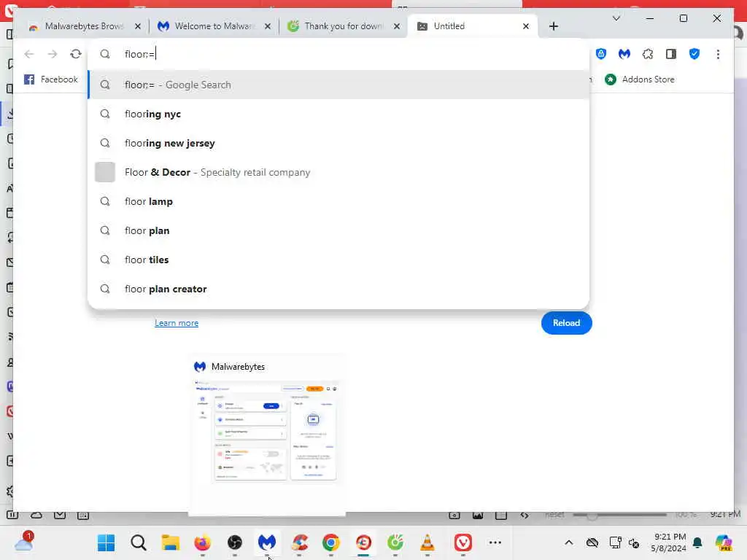
Task: Open Malwarebytes from the taskbar
Action: coord(267,542)
